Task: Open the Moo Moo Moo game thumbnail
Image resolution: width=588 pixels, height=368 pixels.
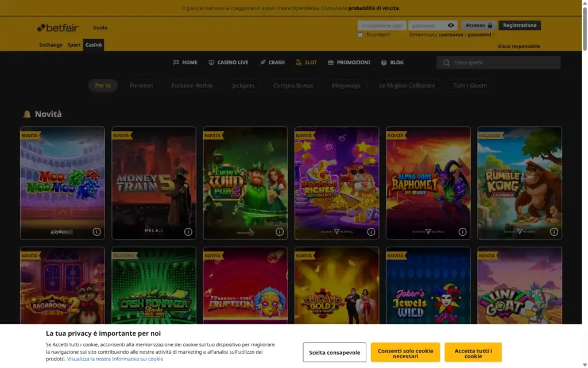Action: coord(62,183)
